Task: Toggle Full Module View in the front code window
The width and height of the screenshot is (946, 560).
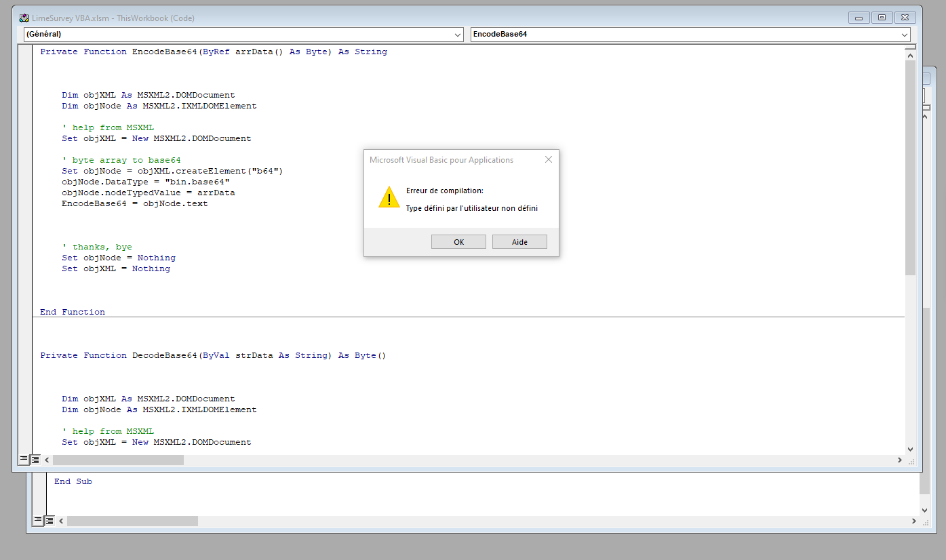Action: [x=35, y=460]
